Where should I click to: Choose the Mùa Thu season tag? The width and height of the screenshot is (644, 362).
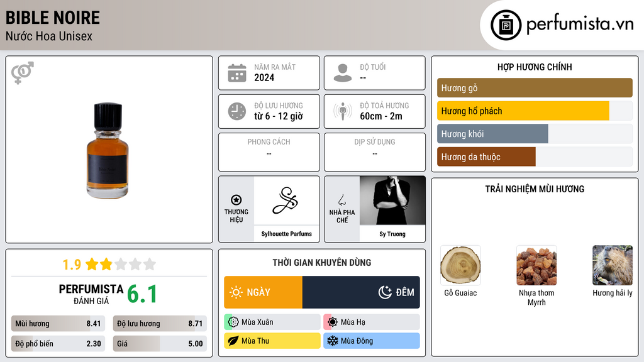(x=272, y=341)
